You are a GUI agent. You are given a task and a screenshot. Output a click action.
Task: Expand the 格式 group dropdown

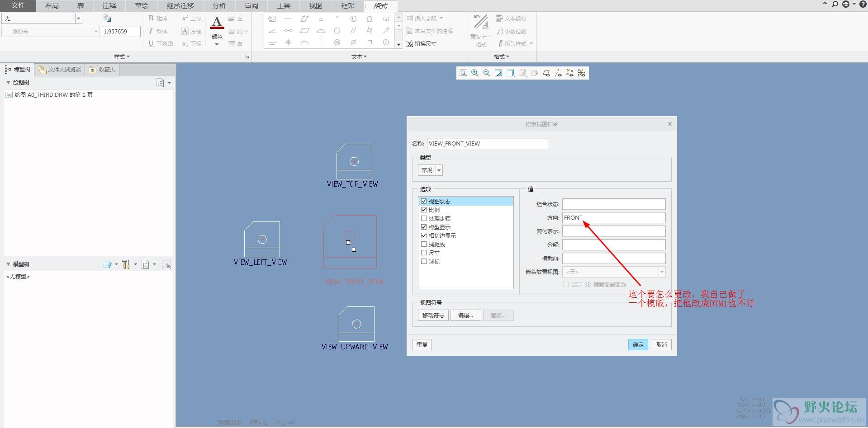point(501,56)
